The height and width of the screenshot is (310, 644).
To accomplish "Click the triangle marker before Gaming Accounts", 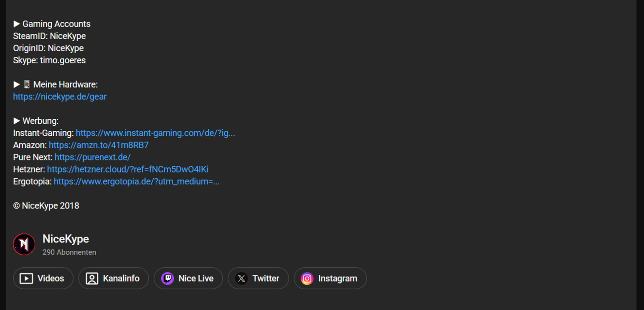I will (x=16, y=24).
